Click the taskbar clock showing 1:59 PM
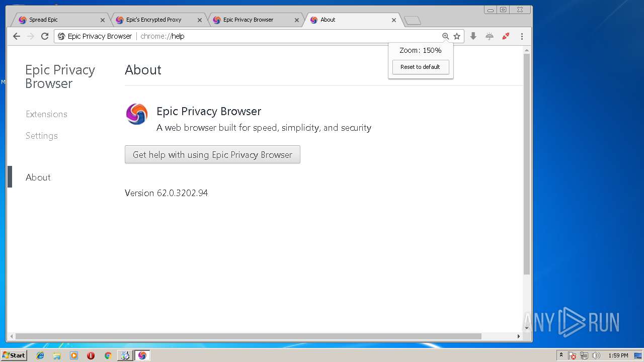 618,355
